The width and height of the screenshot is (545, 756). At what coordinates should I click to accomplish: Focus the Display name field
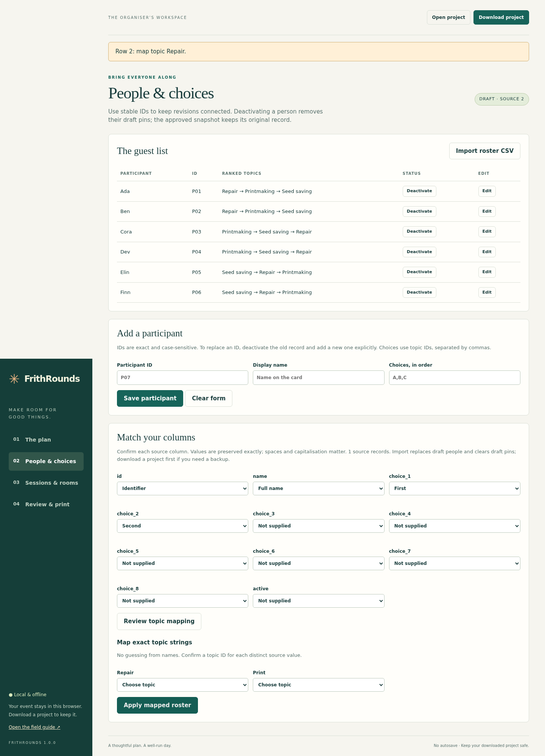[x=318, y=378]
